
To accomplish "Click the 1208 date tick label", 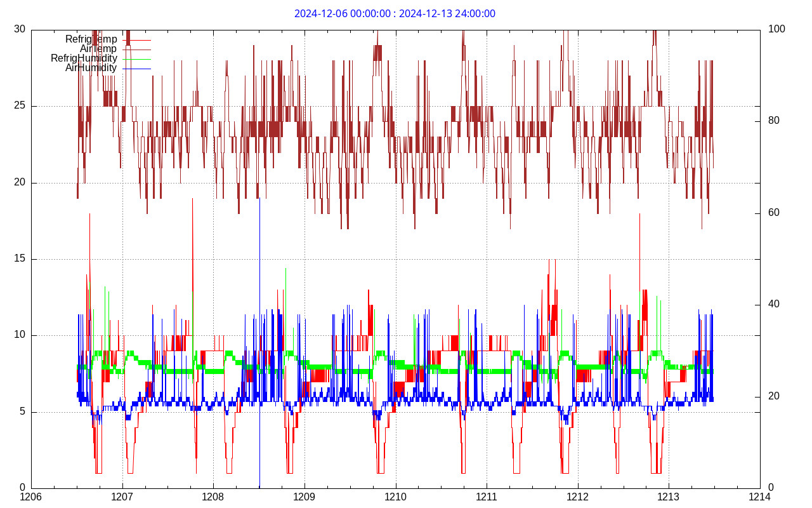I will (x=213, y=497).
